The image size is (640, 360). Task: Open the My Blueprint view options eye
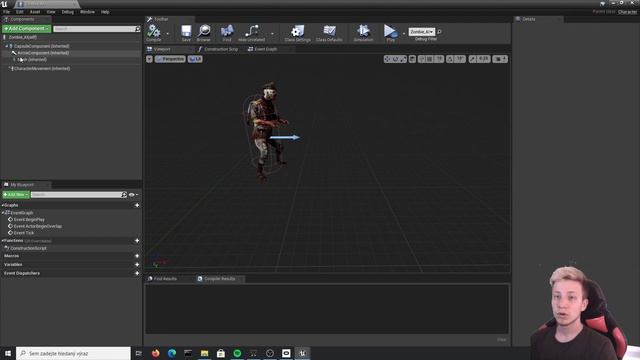tap(131, 195)
